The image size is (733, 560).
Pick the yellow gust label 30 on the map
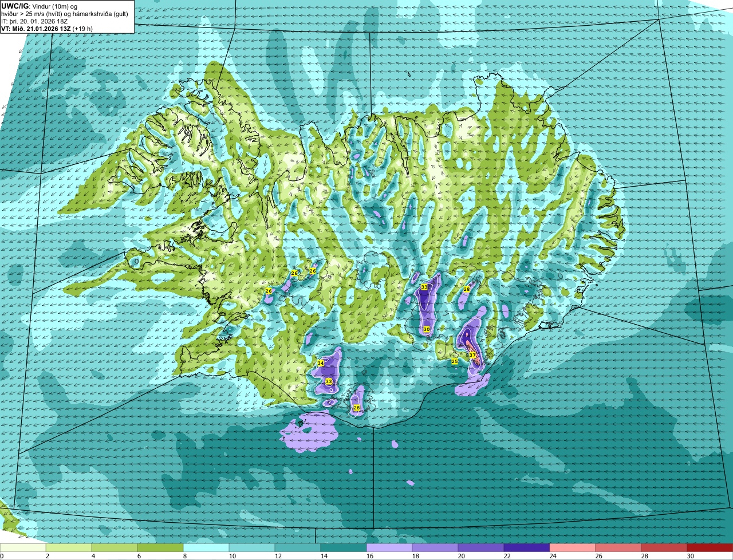427,329
